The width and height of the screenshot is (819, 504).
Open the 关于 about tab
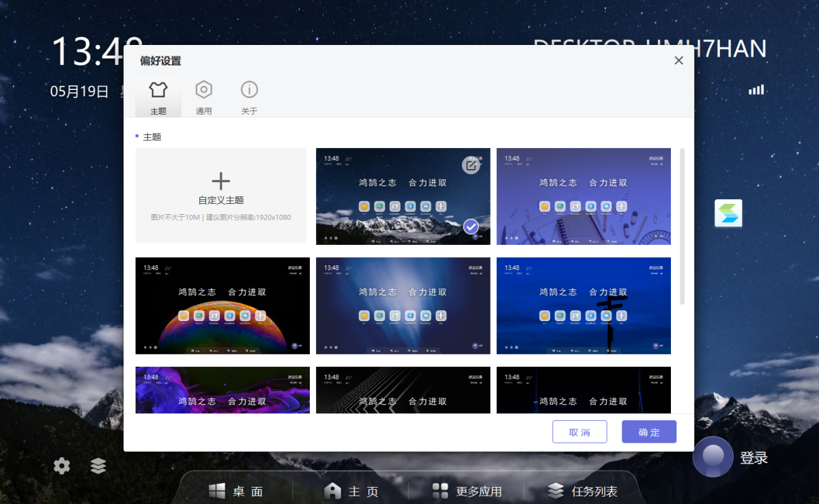click(249, 97)
